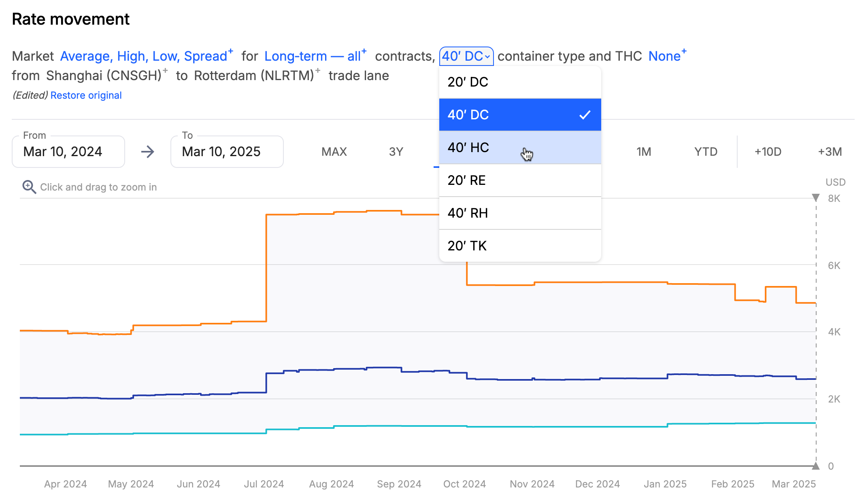868x500 pixels.
Task: Click the checkmark on 40' DC option
Action: tap(585, 115)
